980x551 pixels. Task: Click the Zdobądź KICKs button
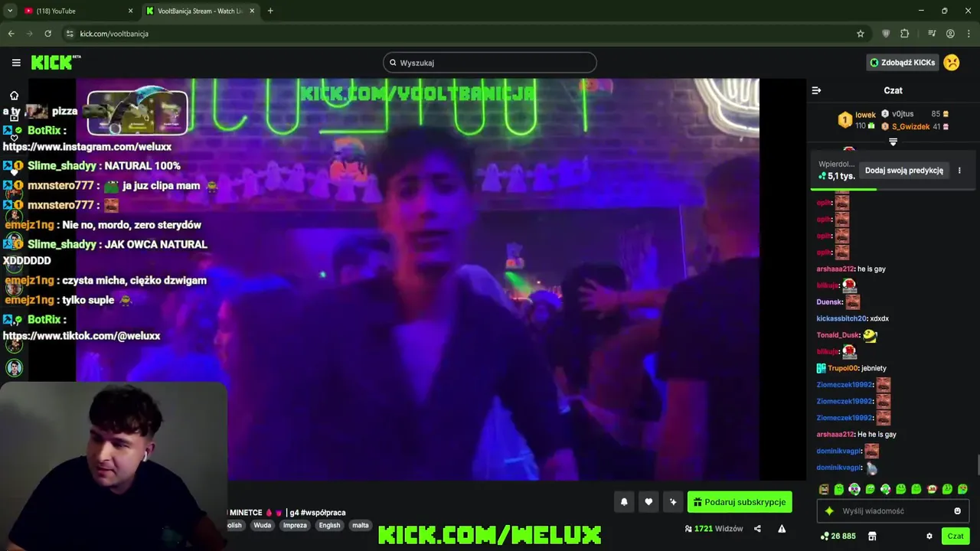point(903,63)
